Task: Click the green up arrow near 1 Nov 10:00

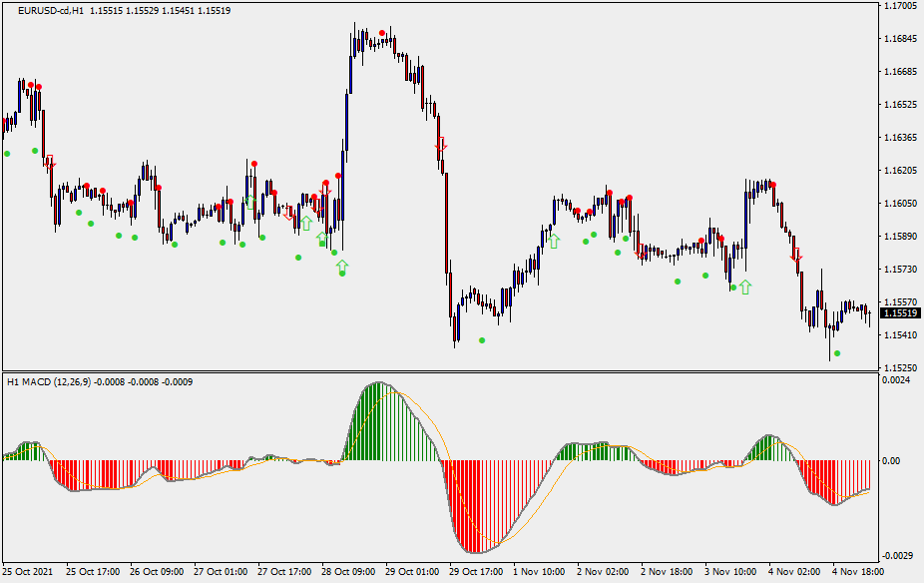Action: coord(553,241)
